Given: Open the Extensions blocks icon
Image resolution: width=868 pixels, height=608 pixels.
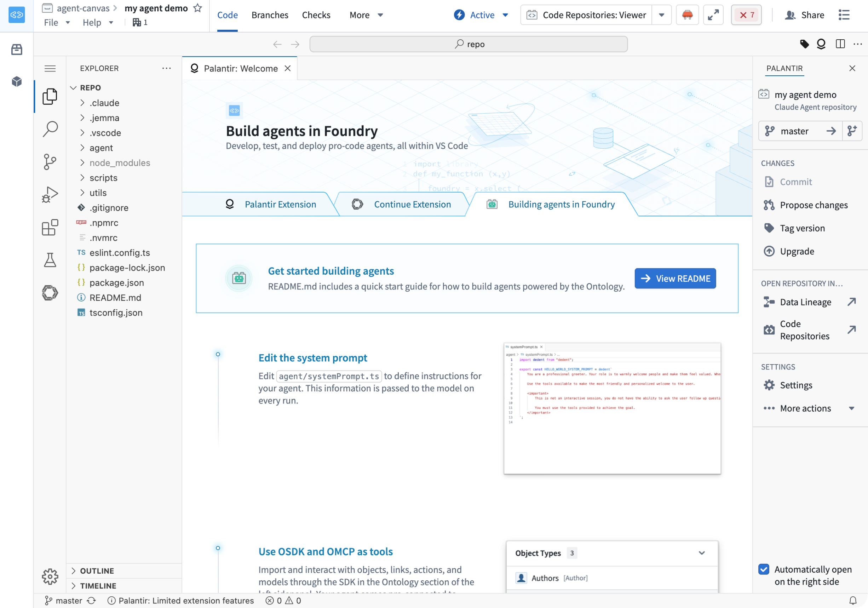Looking at the screenshot, I should pos(50,227).
